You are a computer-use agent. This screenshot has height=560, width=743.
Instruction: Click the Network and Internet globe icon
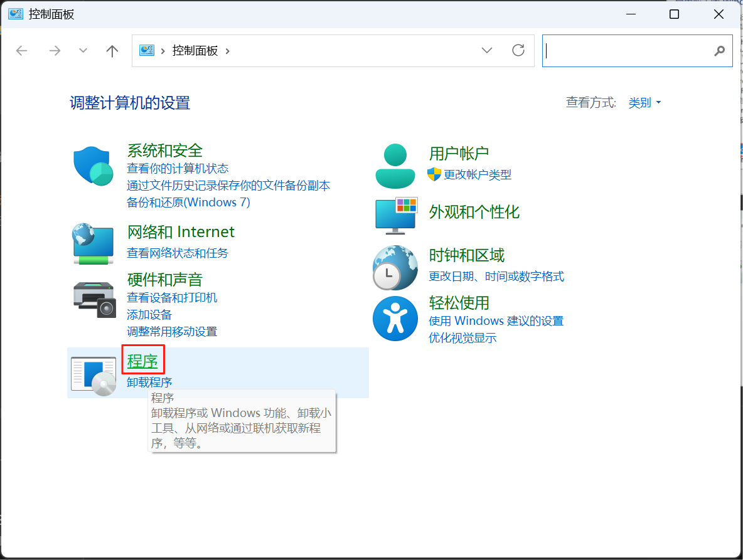coord(94,243)
